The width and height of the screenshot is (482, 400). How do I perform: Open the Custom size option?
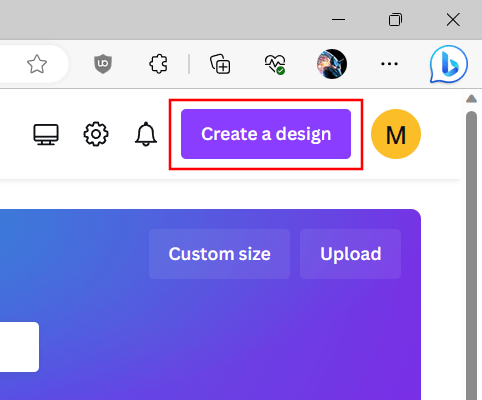click(x=219, y=254)
